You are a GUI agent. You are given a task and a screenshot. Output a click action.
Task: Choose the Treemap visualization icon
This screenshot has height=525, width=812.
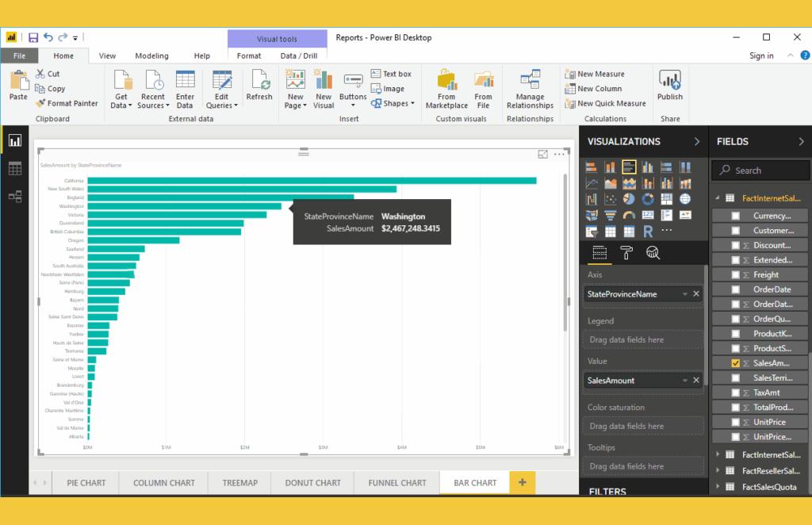pyautogui.click(x=666, y=199)
